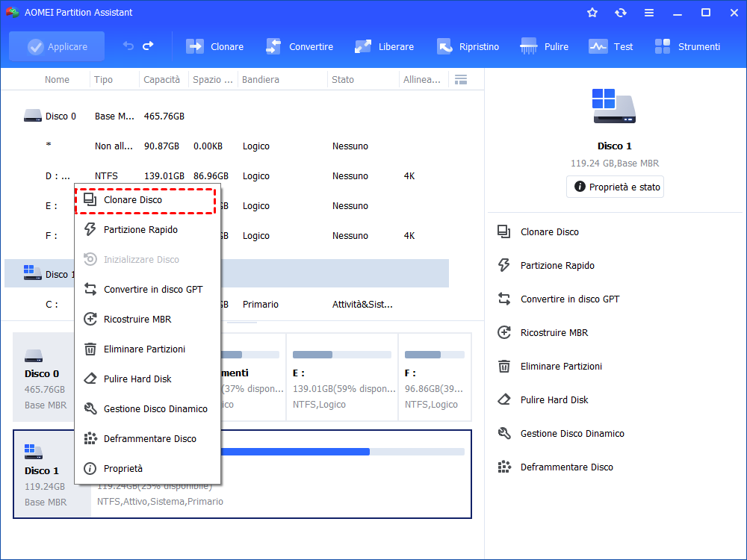Click the rebuild MBR icon in right panel
747x560 pixels.
pyautogui.click(x=504, y=332)
